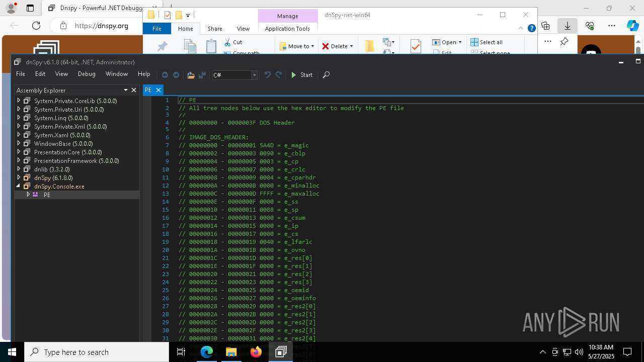The image size is (644, 362).
Task: Click the dnSpy.Console.exe assembly icon
Action: click(27, 186)
